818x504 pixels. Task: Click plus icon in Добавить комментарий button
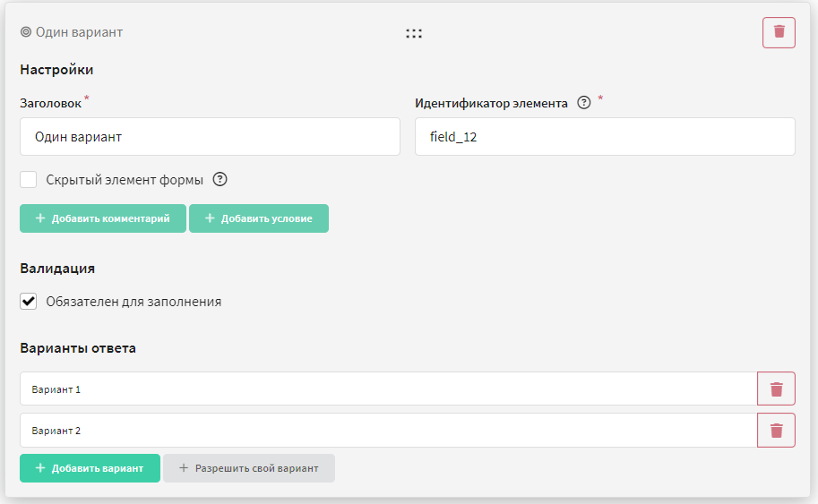(40, 218)
